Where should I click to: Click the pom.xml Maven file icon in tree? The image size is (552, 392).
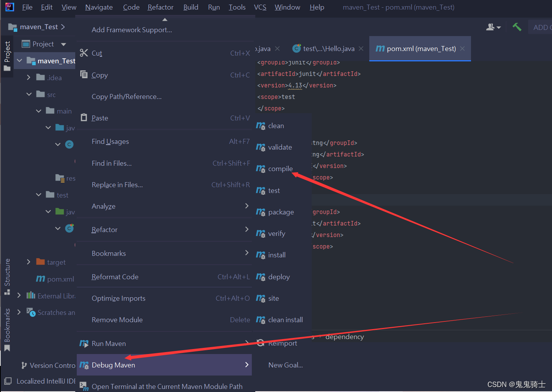coord(40,279)
